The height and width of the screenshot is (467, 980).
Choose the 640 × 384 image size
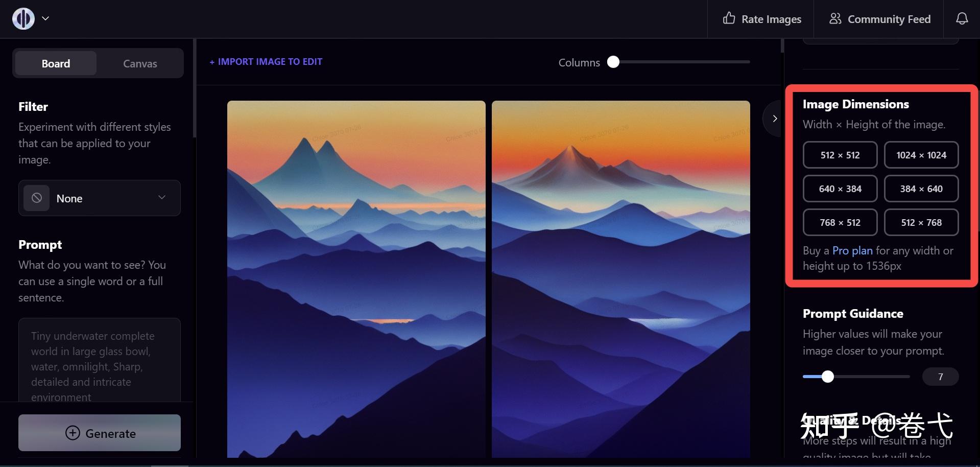(840, 189)
